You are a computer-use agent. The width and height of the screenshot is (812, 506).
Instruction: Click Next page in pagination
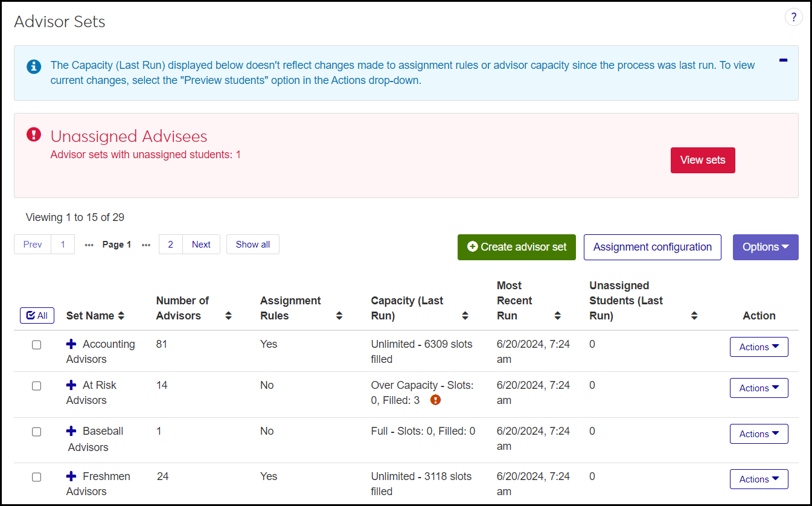(x=201, y=245)
